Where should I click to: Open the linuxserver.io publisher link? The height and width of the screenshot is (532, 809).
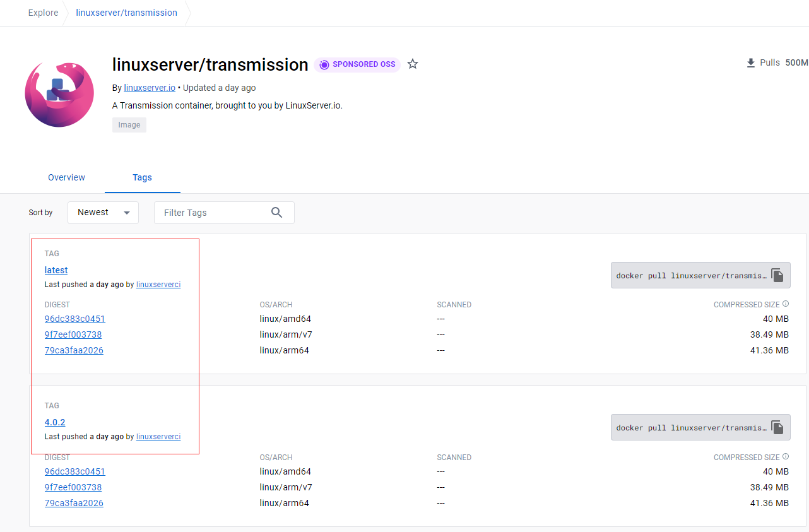[150, 88]
